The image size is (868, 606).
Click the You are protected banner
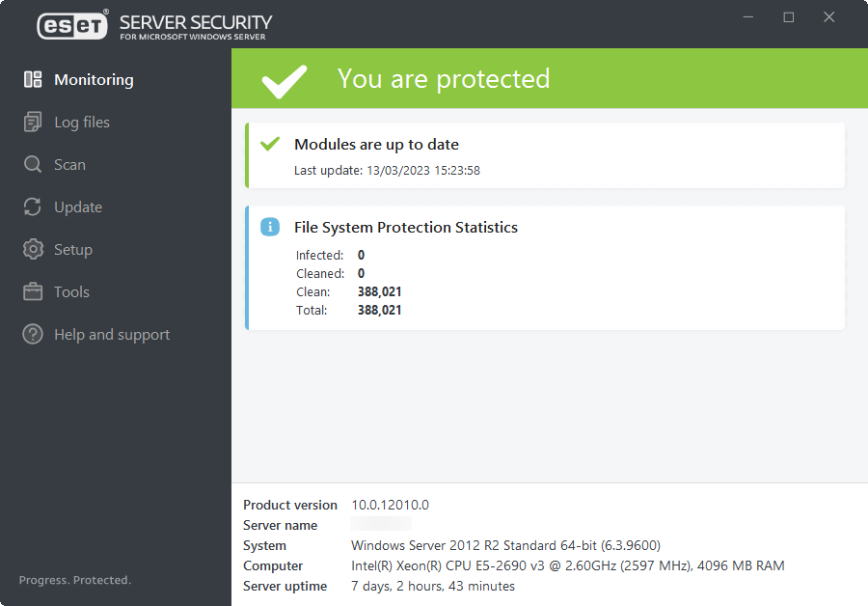coord(444,78)
